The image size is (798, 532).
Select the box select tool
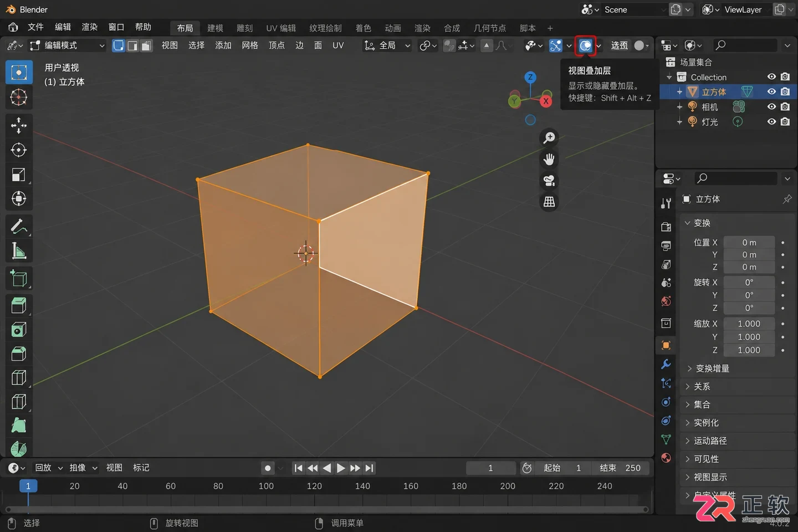point(19,73)
